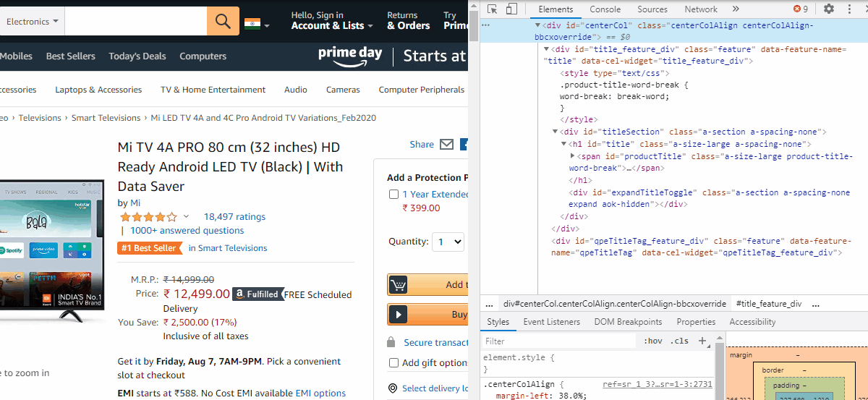Open the Event Listeners tab
Image resolution: width=868 pixels, height=400 pixels.
click(x=551, y=322)
